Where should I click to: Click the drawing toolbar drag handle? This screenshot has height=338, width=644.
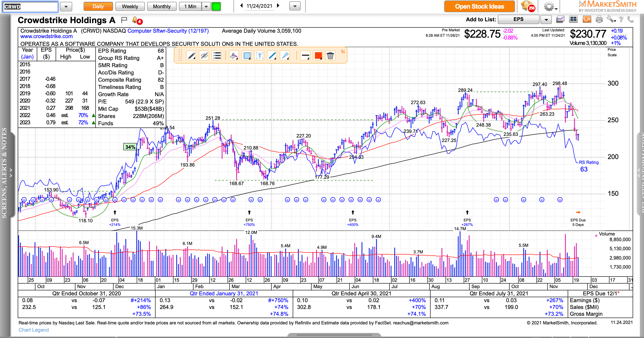click(180, 55)
